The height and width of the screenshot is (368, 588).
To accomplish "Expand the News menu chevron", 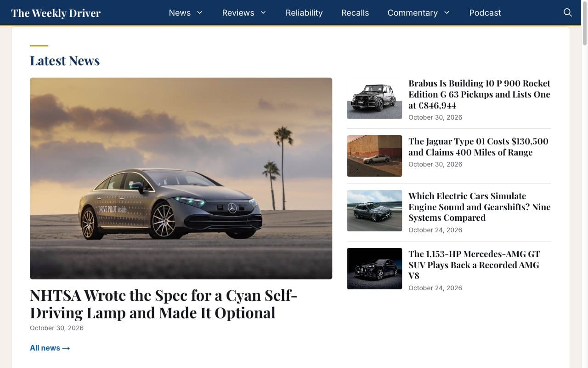I will coord(200,12).
